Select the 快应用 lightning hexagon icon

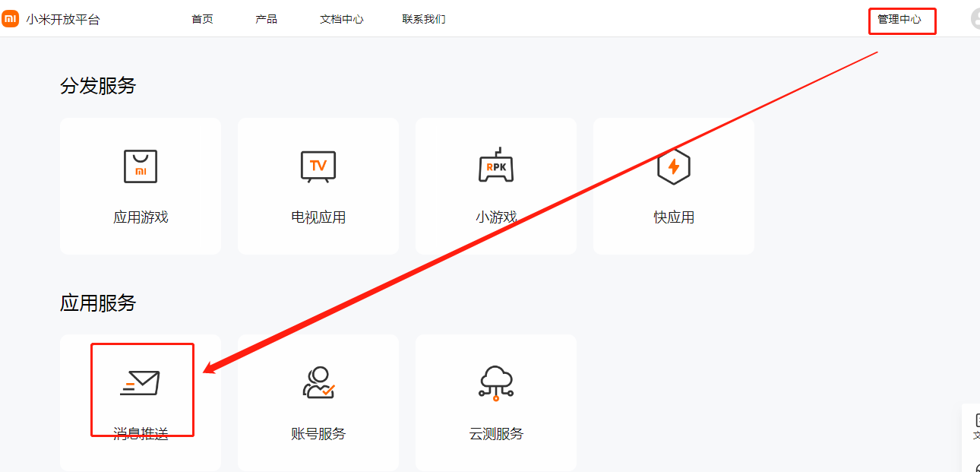point(673,166)
